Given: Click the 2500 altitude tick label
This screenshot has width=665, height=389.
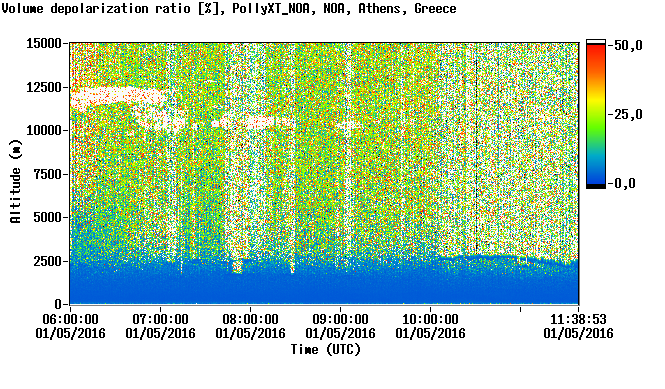Looking at the screenshot, I should (48, 261).
